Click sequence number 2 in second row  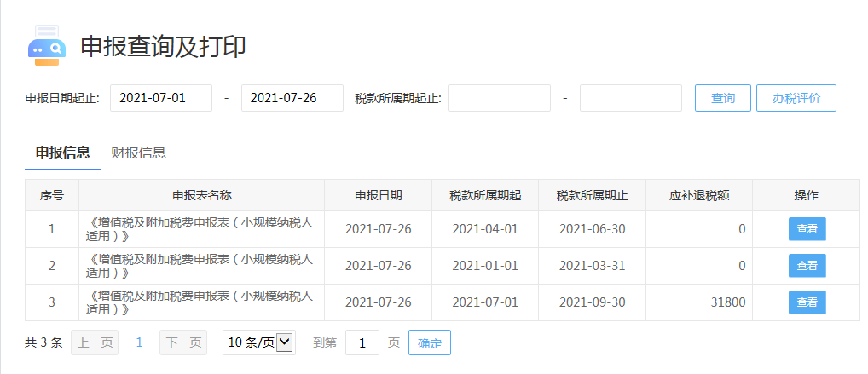(52, 266)
